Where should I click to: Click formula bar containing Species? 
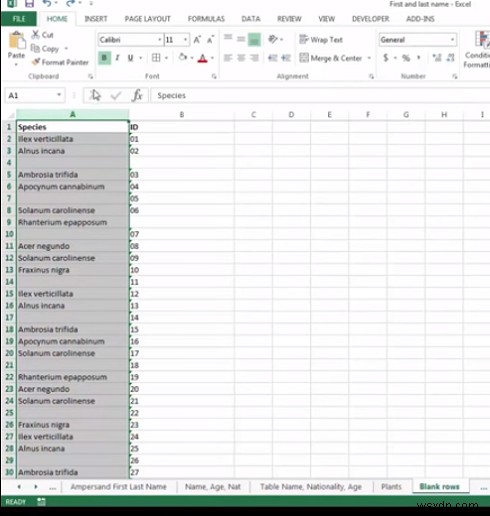(320, 95)
